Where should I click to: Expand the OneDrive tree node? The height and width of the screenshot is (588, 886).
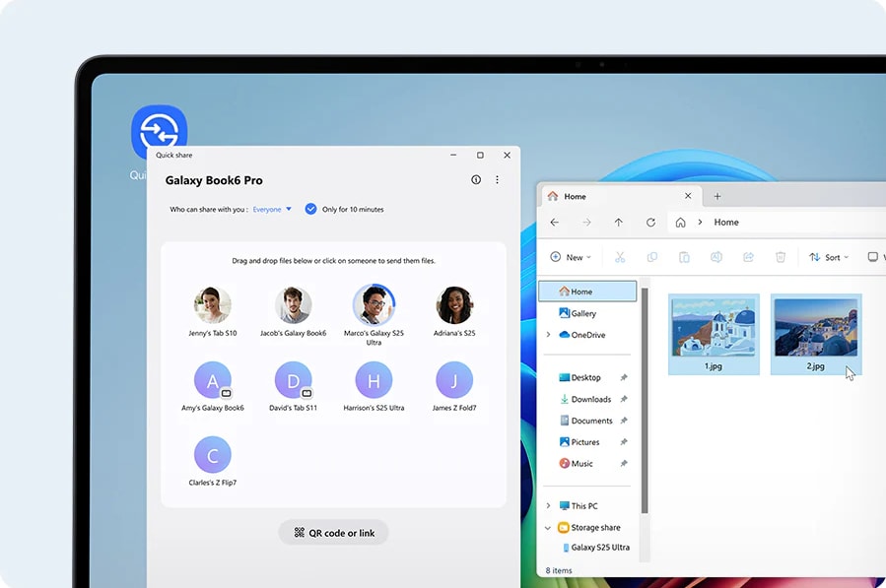[x=548, y=335]
